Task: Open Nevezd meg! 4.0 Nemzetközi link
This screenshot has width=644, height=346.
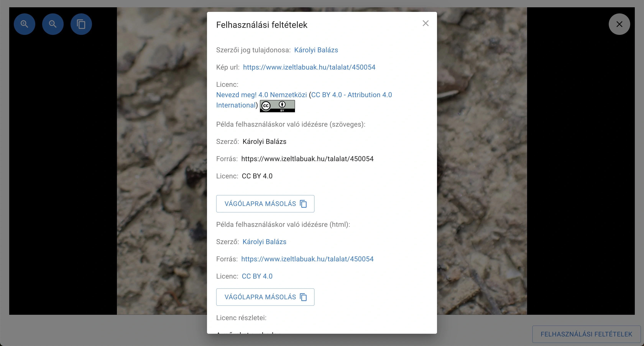Action: (261, 95)
